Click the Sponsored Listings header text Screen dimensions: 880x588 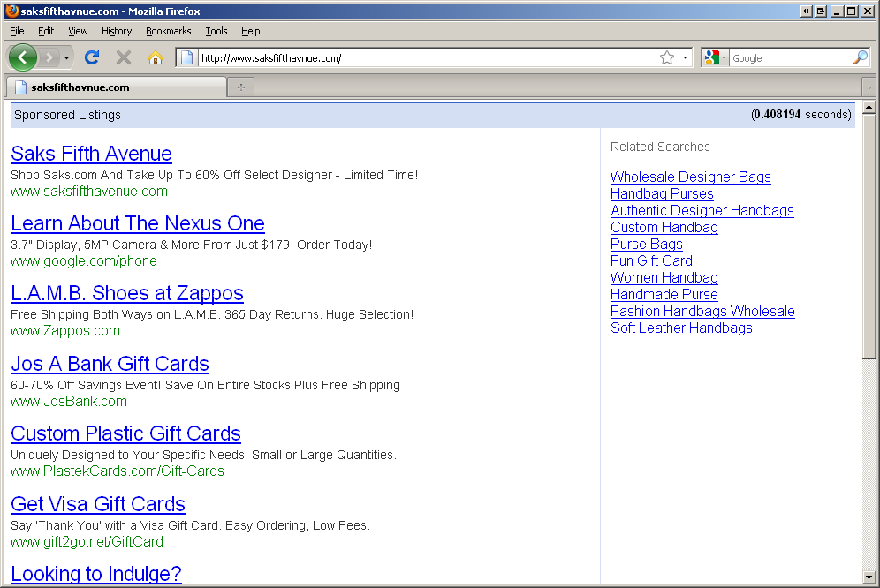click(x=67, y=115)
